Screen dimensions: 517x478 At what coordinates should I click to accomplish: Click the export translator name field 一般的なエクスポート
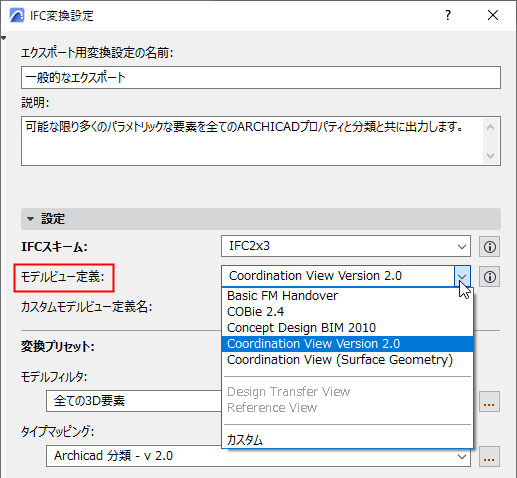pos(261,77)
